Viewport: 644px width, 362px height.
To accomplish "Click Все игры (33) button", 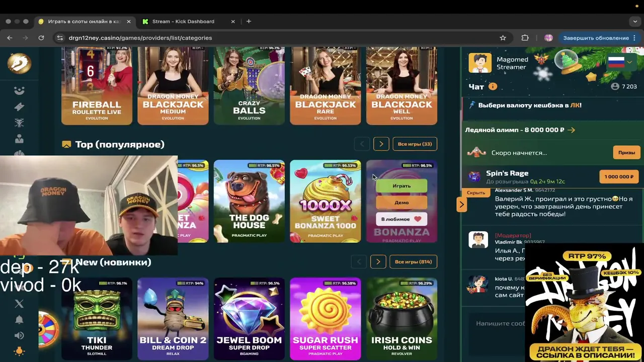I will [415, 144].
